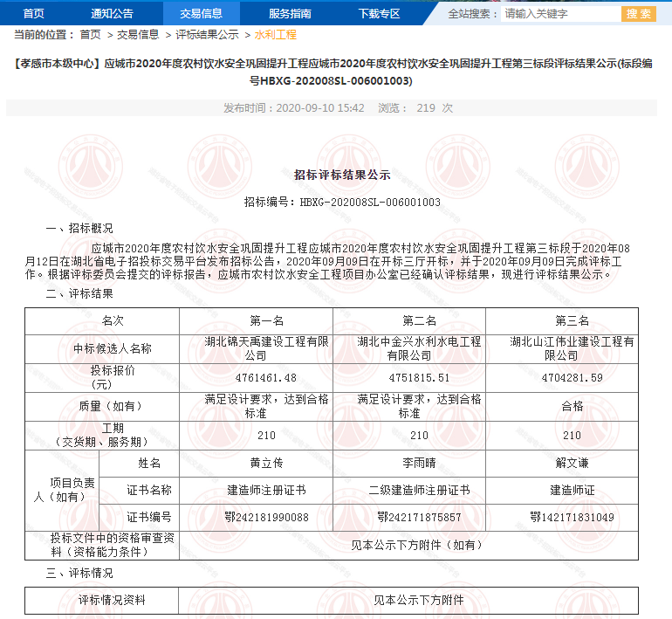Click project manager name 解文谦

pos(573,463)
